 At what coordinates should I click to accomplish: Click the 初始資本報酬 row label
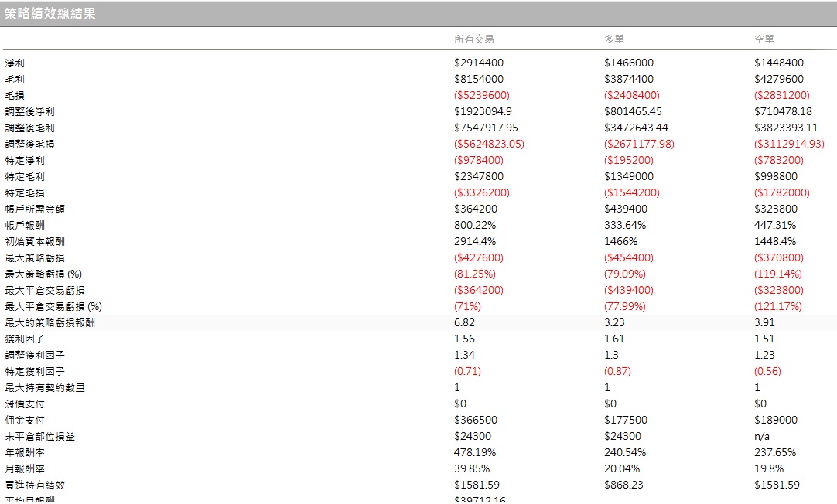click(x=35, y=242)
